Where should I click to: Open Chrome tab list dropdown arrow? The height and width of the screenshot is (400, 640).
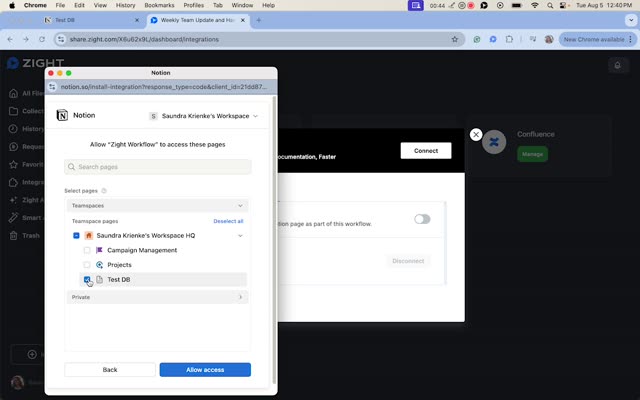tap(631, 20)
